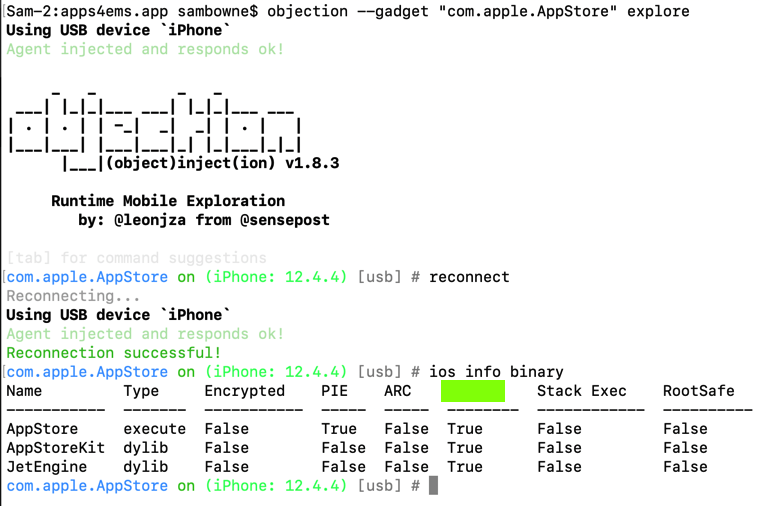Click the 'Encrypted' column header
This screenshot has width=766, height=506.
tap(244, 391)
